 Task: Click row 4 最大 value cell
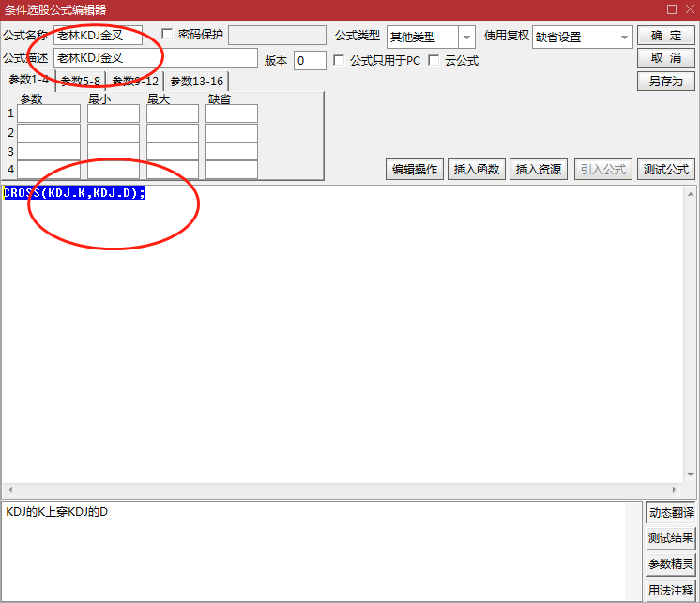[173, 170]
